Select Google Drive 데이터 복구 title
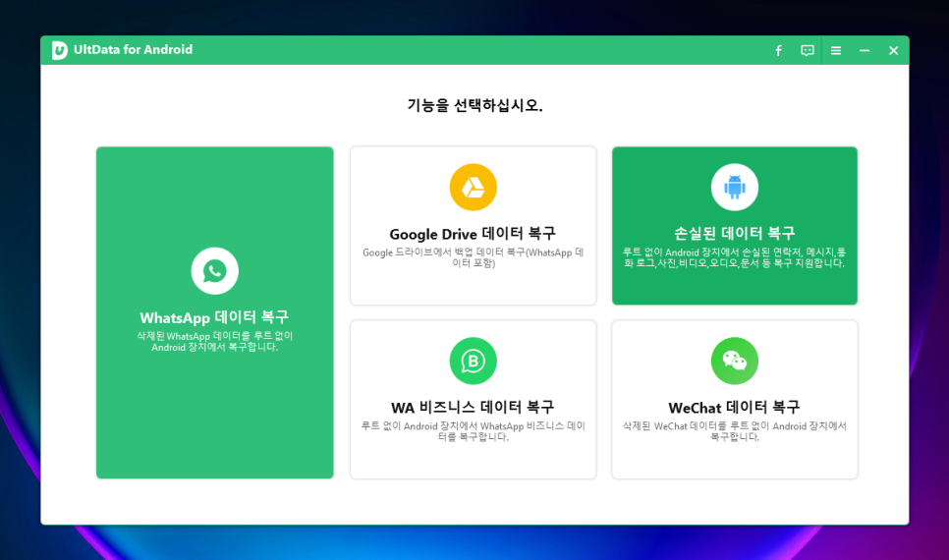The height and width of the screenshot is (560, 949). [x=473, y=234]
